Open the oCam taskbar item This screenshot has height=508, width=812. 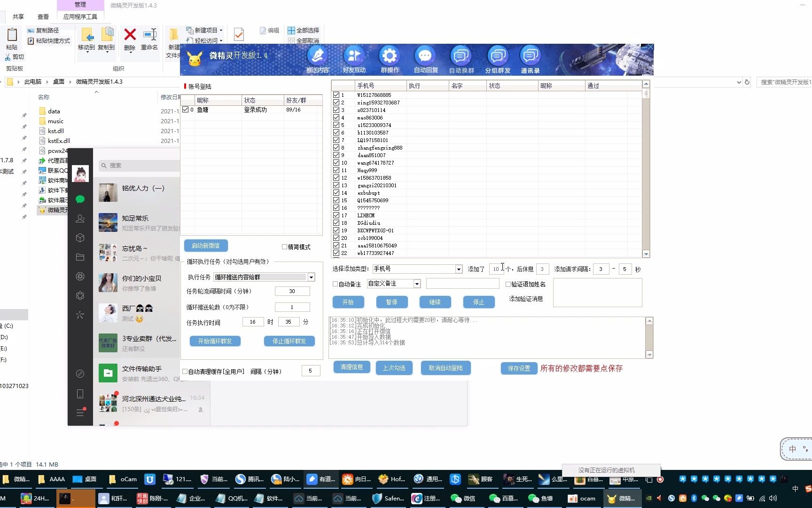[x=123, y=479]
